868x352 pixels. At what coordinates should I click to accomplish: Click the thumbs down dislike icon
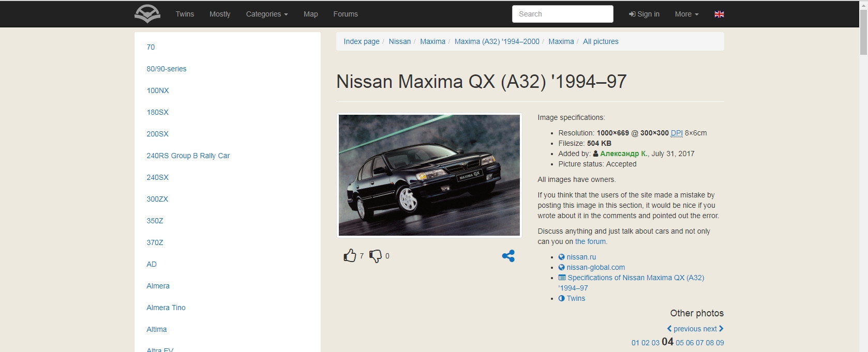(x=376, y=256)
